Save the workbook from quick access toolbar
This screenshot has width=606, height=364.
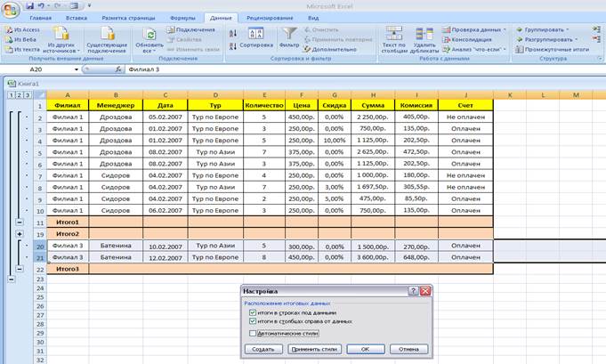(29, 6)
